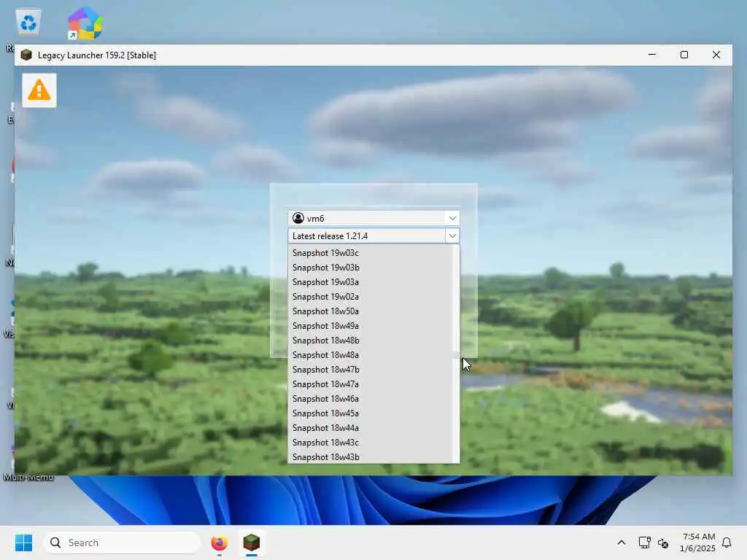
Task: Pick Snapshot 18w50a in the version list
Action: (x=370, y=311)
